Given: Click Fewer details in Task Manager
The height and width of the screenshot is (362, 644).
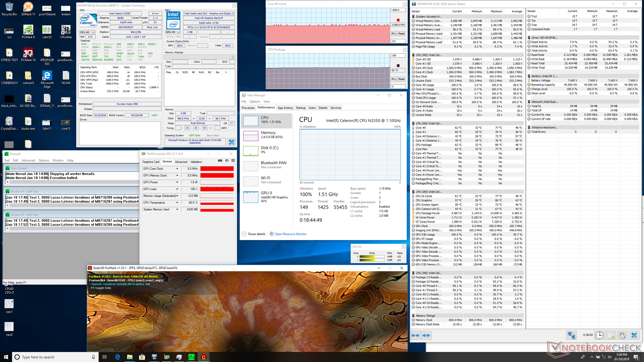Looking at the screenshot, I should click(x=257, y=234).
